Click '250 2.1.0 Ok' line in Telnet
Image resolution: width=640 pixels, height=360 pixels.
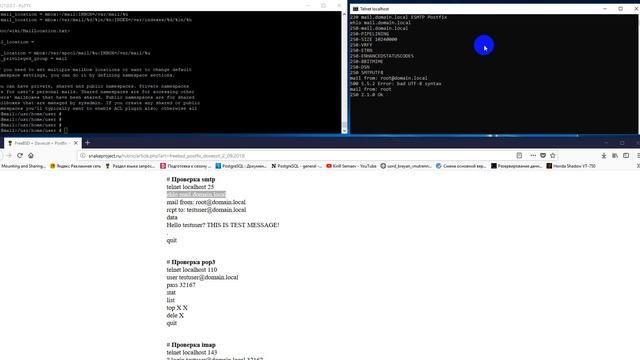(367, 95)
